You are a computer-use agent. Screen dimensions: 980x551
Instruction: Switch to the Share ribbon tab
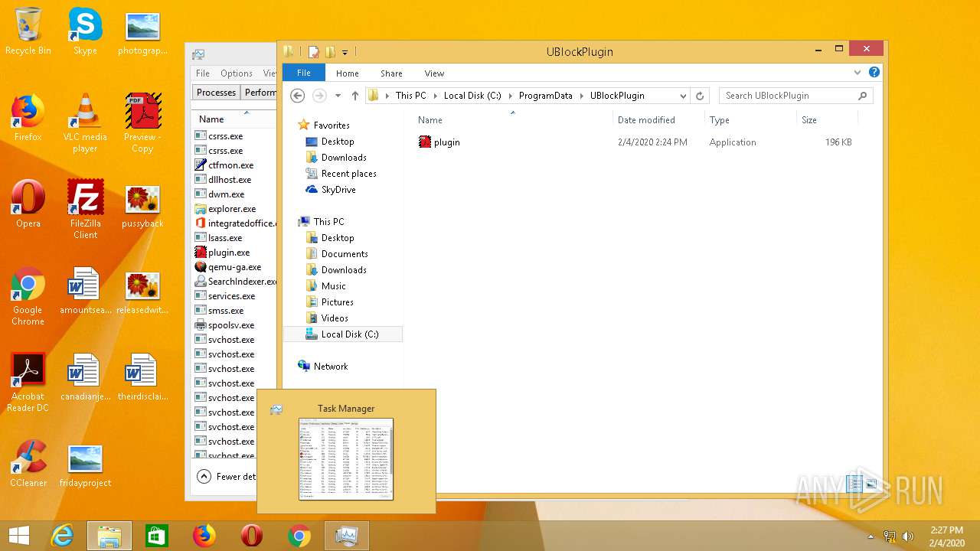click(x=391, y=73)
